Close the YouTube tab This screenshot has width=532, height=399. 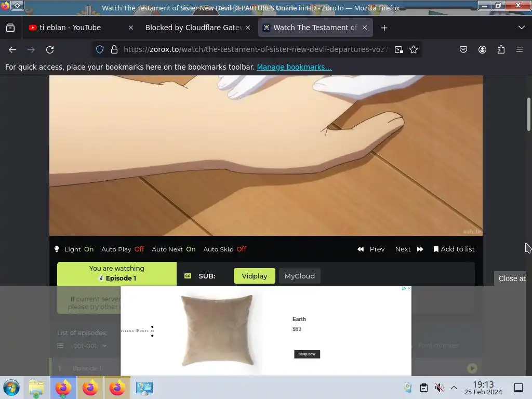click(131, 28)
